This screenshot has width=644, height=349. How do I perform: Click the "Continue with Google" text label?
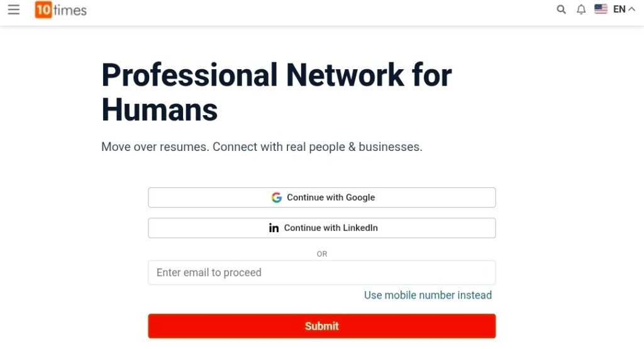[331, 197]
